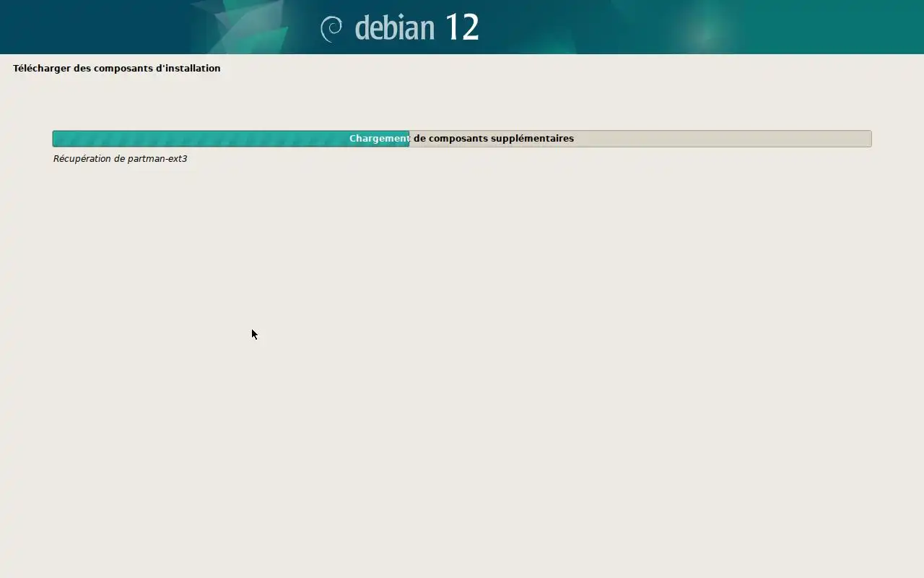Click the "debian 12" banner title
This screenshot has height=578, width=924.
pos(417,28)
